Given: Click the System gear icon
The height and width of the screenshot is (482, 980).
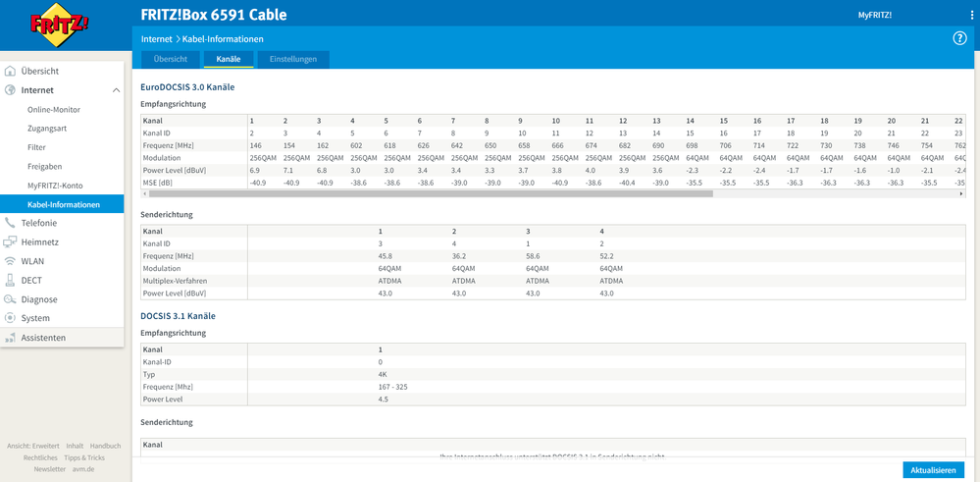Looking at the screenshot, I should [x=11, y=318].
